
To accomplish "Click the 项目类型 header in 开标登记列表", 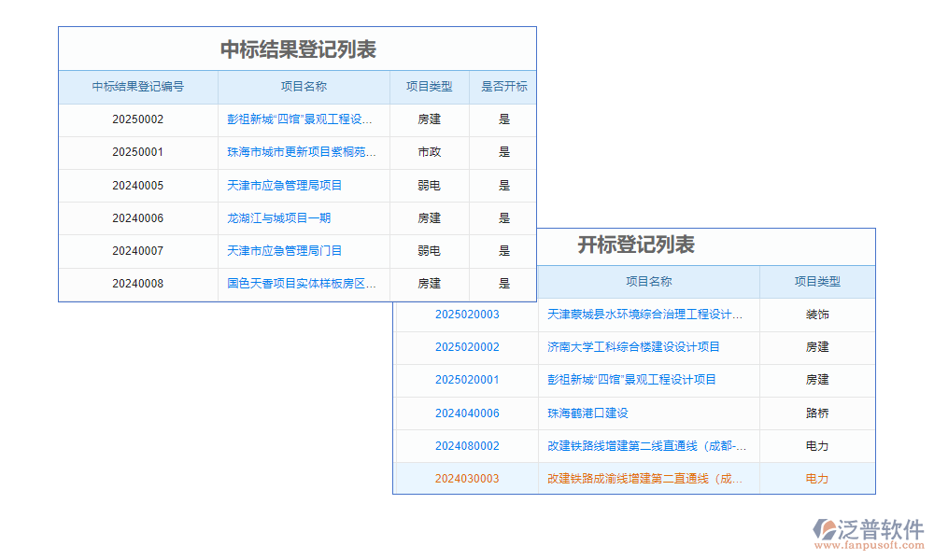I will tap(817, 282).
